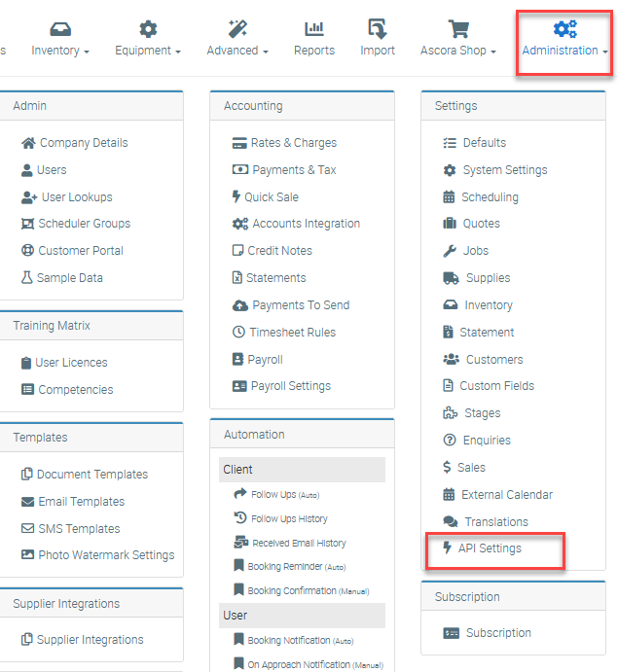
Task: Click the Enquiries question mark icon
Action: click(450, 441)
